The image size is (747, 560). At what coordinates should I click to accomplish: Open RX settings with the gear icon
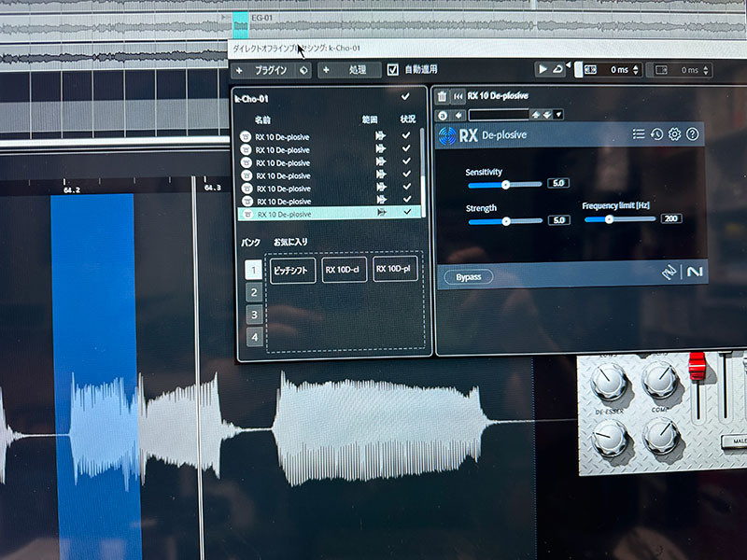tap(674, 134)
